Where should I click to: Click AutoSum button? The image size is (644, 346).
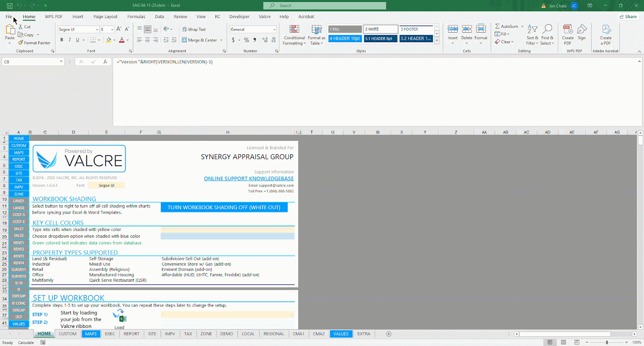coord(506,26)
